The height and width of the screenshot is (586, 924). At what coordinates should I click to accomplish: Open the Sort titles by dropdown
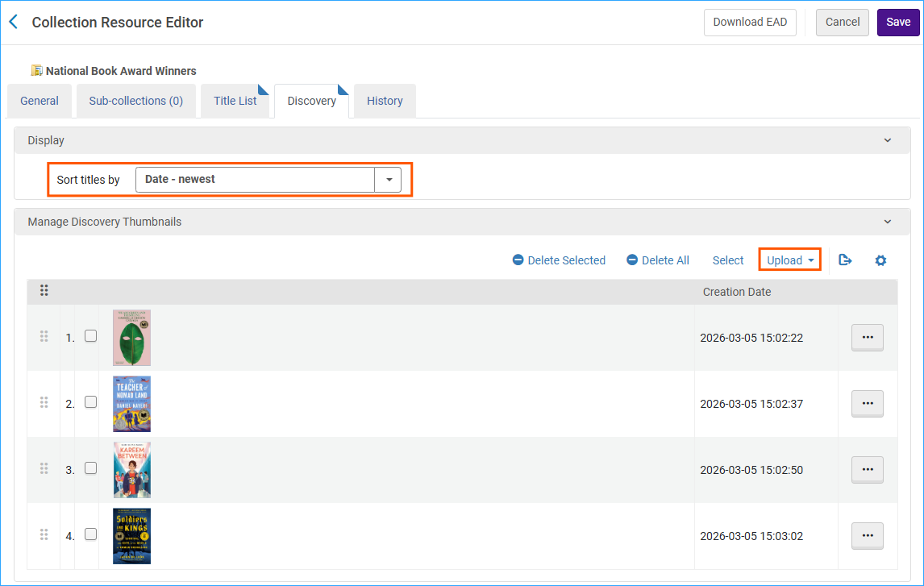(x=389, y=179)
